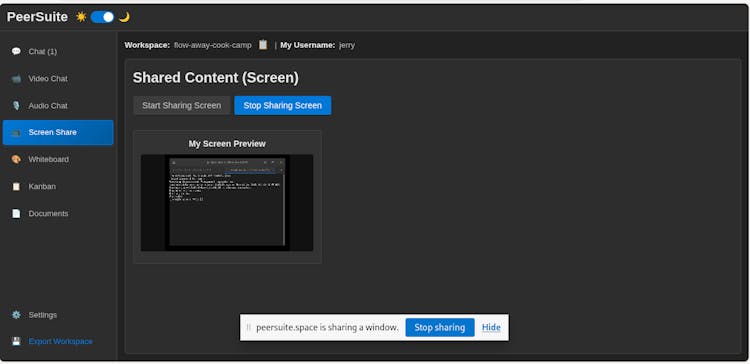750x364 pixels.
Task: Click Stop sharing in the browser notification
Action: pos(440,328)
